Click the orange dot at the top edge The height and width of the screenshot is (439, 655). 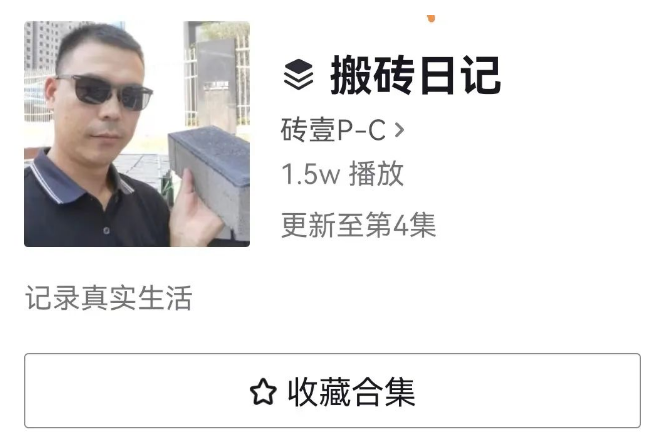431,18
